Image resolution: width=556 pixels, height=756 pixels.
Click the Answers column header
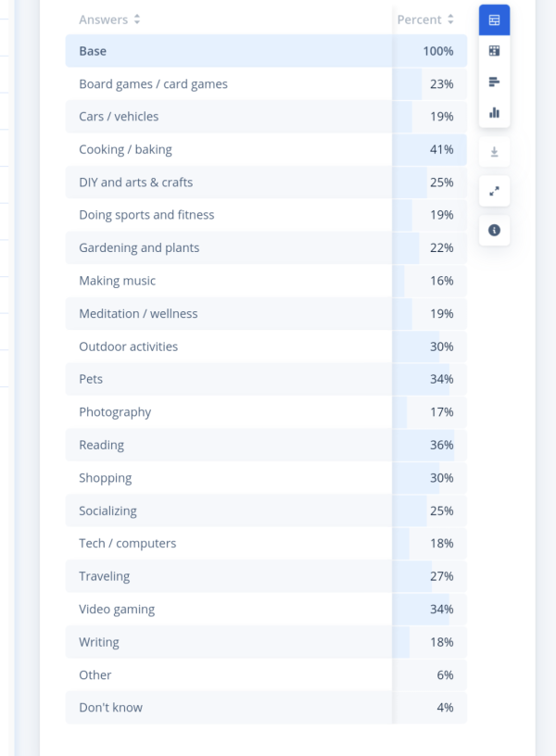(103, 19)
